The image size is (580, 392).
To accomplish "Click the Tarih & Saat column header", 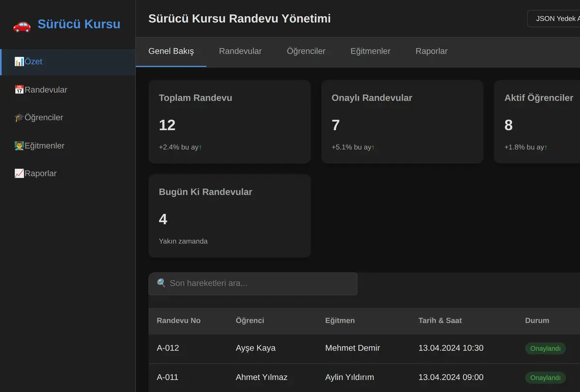I will [440, 321].
